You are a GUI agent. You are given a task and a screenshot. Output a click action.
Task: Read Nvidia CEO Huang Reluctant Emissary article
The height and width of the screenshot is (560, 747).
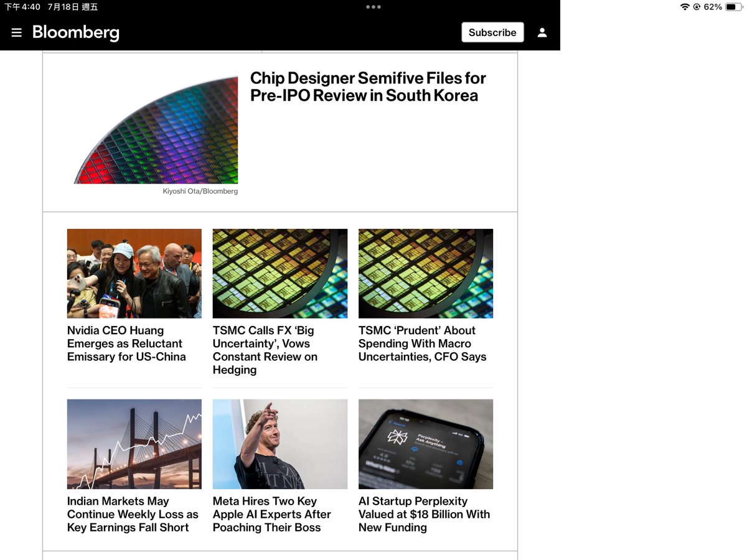coord(126,343)
